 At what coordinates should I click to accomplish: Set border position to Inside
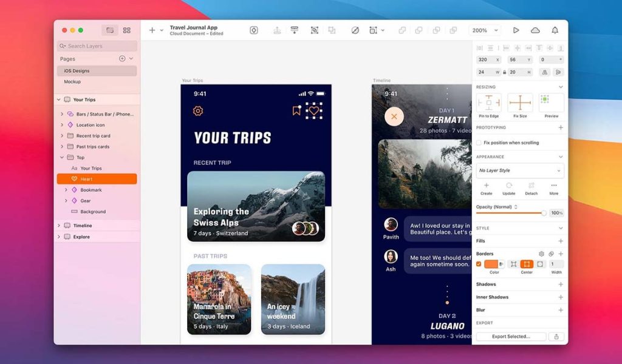click(514, 264)
